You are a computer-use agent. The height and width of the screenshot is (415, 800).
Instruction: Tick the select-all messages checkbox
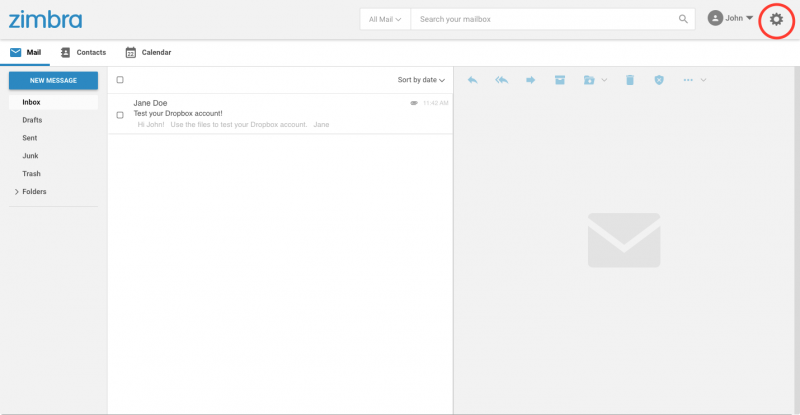(x=120, y=80)
